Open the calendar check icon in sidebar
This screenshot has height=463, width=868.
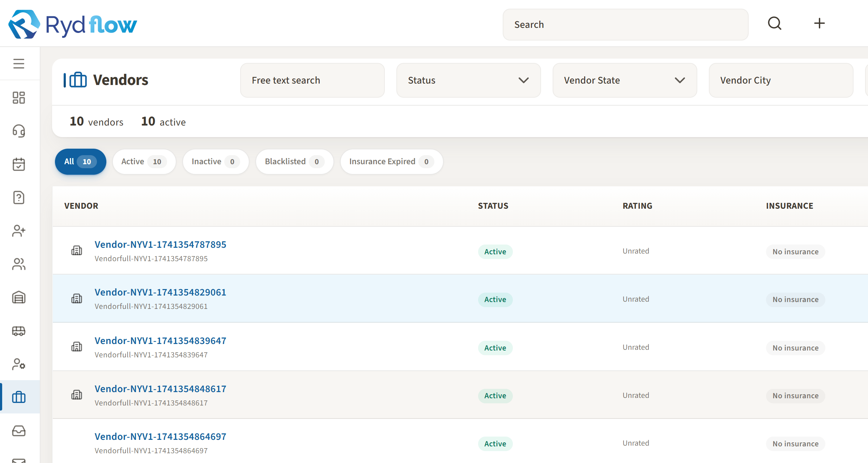[x=19, y=164]
